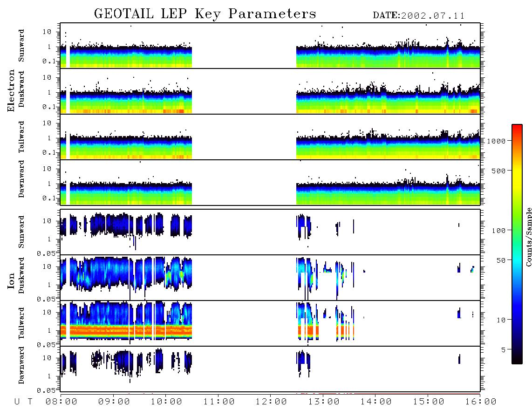Select the "13:00" time tick

click(x=324, y=402)
